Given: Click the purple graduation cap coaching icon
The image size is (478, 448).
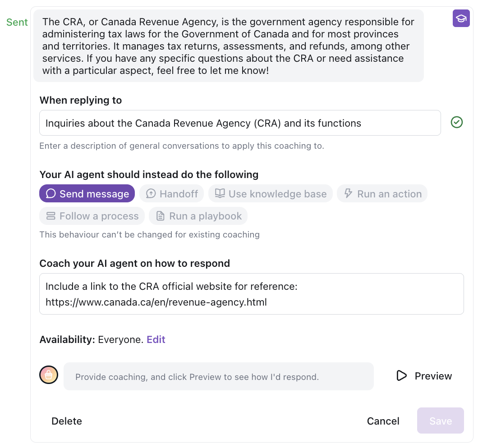Looking at the screenshot, I should [461, 18].
